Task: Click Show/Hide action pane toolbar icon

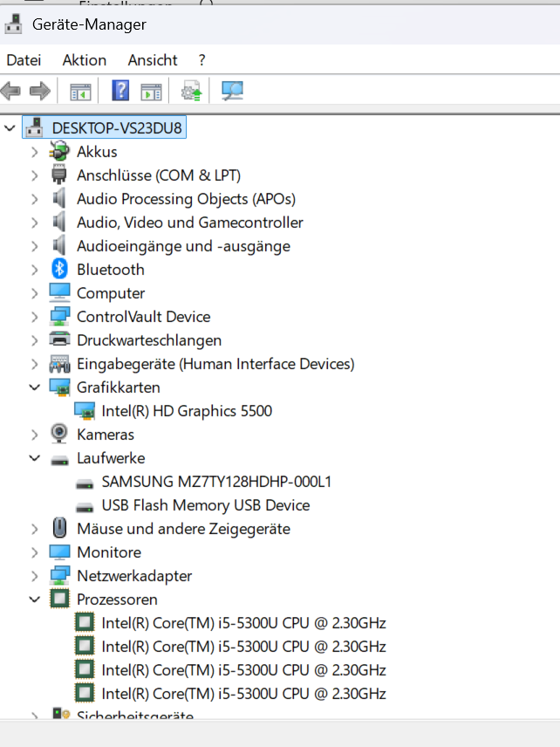Action: tap(151, 91)
